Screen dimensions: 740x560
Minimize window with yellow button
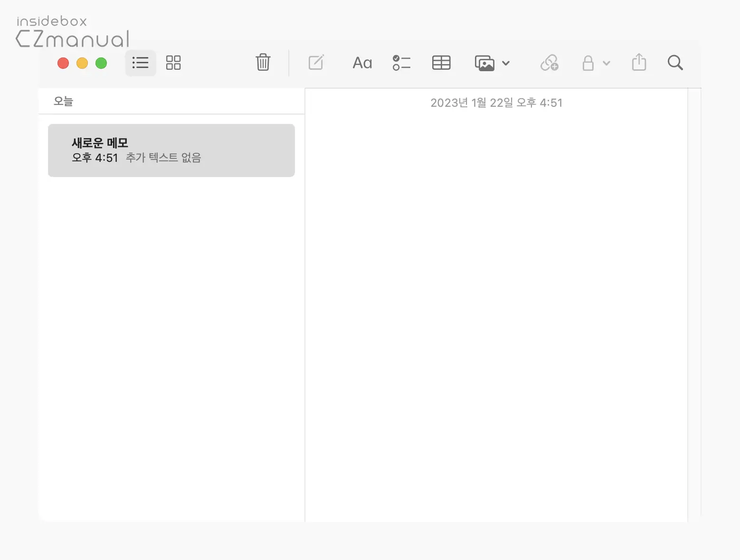point(82,63)
